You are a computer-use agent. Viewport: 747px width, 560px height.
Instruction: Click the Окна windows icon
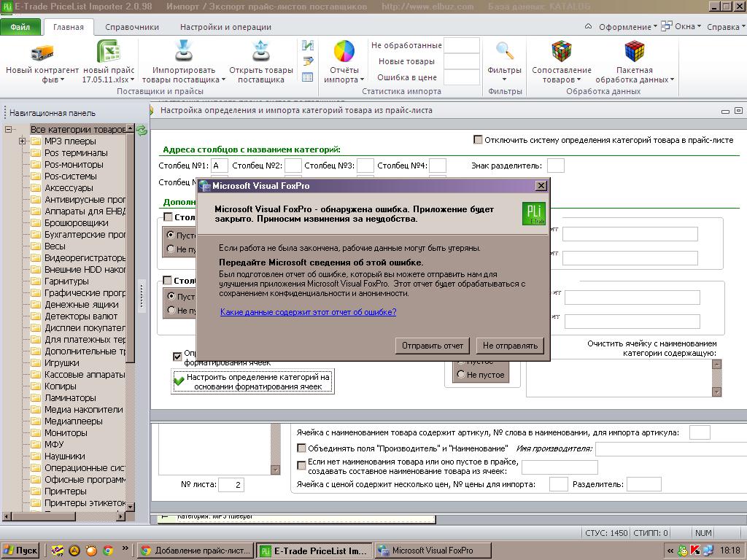667,26
